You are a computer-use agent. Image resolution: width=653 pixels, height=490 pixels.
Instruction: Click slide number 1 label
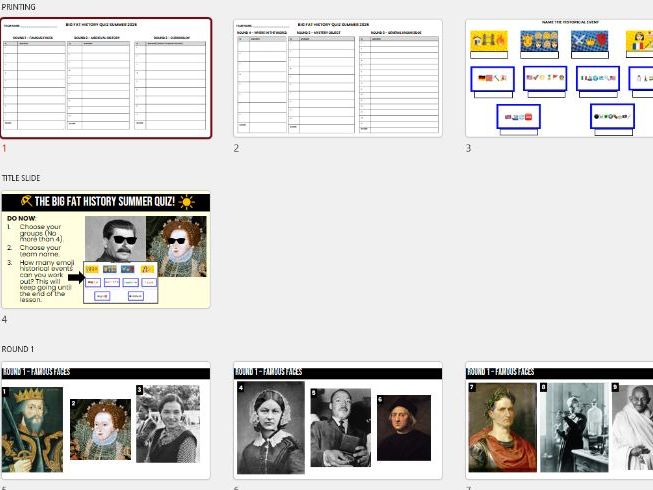click(x=4, y=148)
